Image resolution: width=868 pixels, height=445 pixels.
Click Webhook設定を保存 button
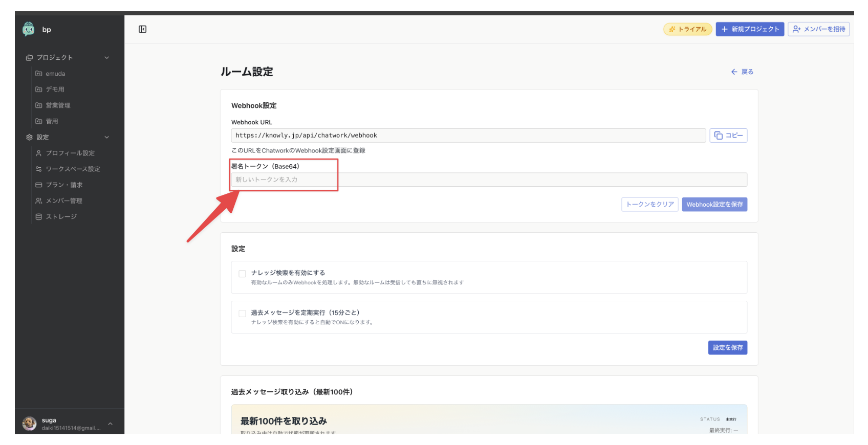pos(714,205)
